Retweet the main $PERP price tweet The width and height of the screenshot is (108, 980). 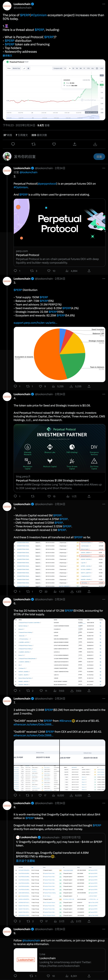tap(33, 144)
